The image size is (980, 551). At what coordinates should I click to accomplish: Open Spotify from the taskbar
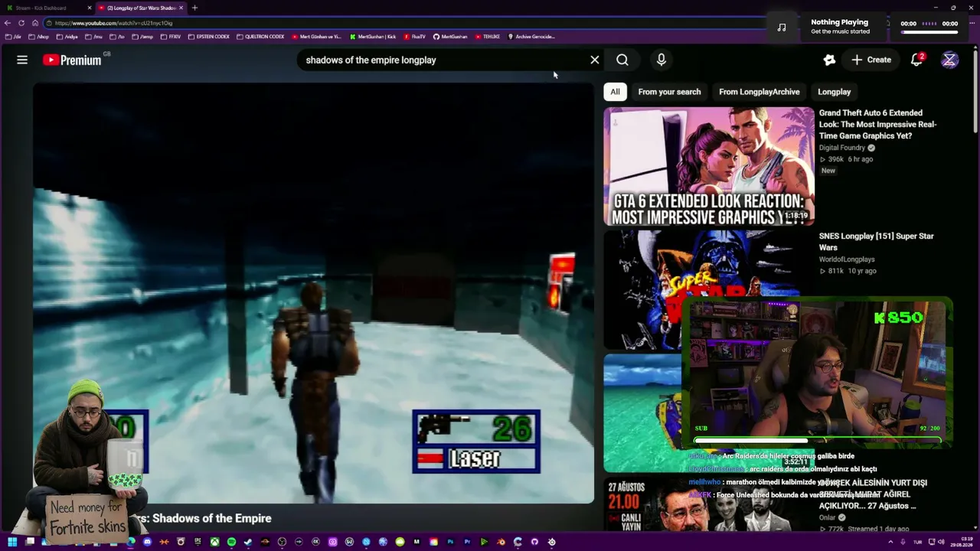pos(231,542)
